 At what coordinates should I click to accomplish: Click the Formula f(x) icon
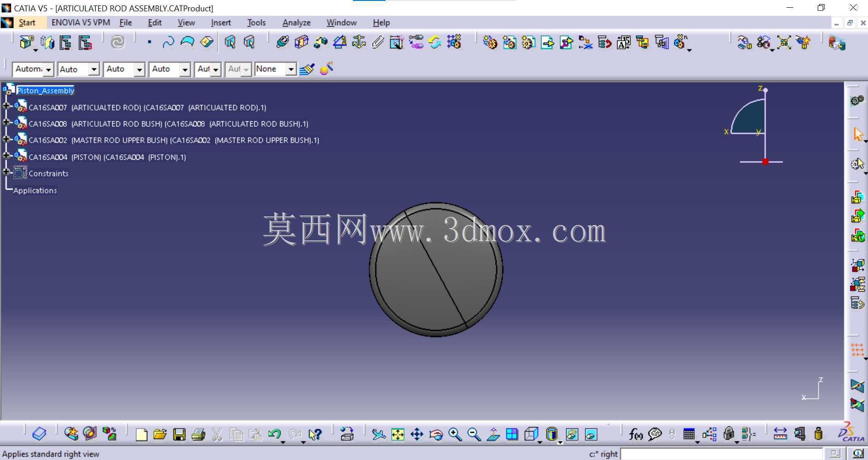point(636,435)
